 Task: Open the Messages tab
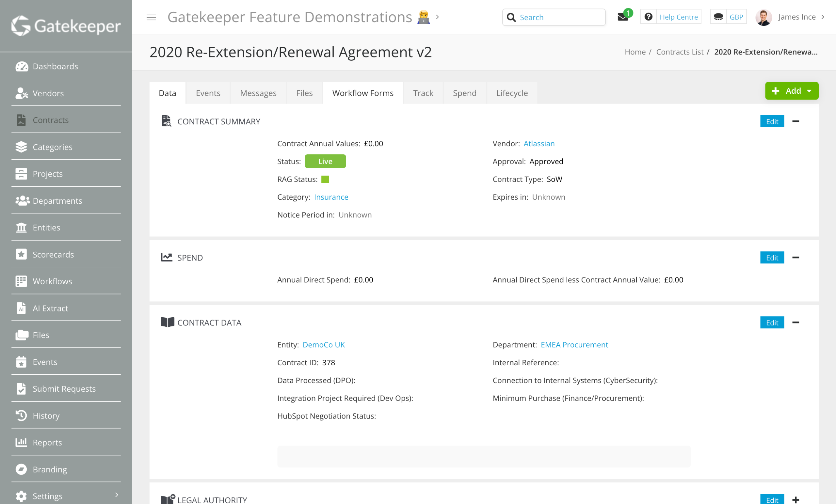pyautogui.click(x=258, y=93)
